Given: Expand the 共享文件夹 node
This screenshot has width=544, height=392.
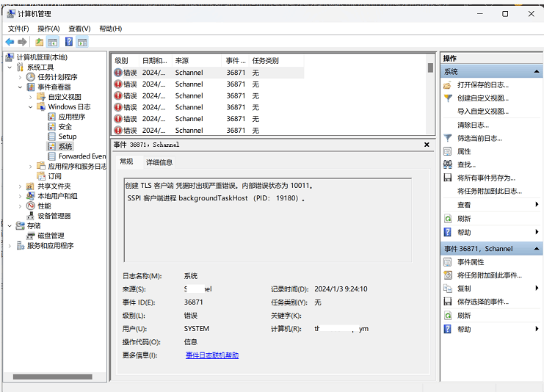Looking at the screenshot, I should pyautogui.click(x=20, y=186).
